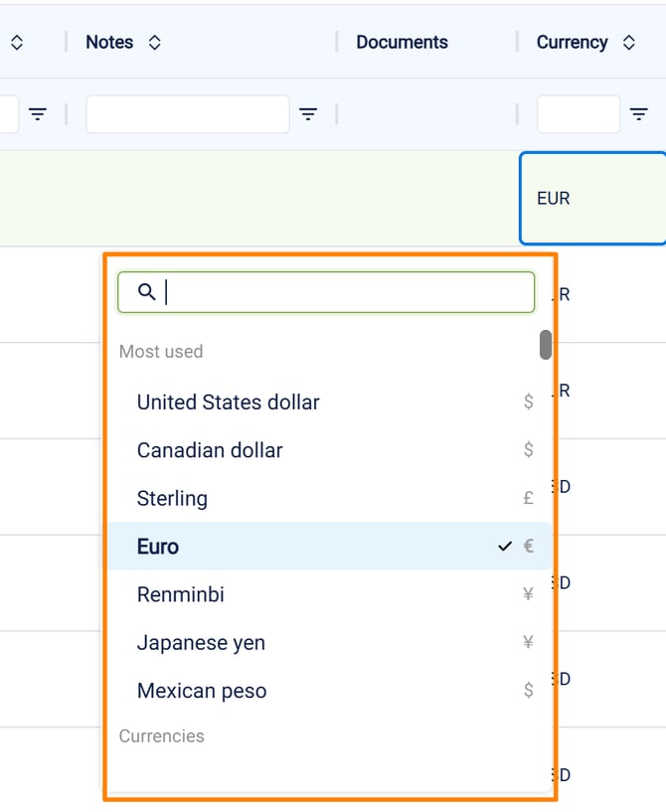Click the currency list scrollbar thumb
Screen dimensions: 666x812
546,344
